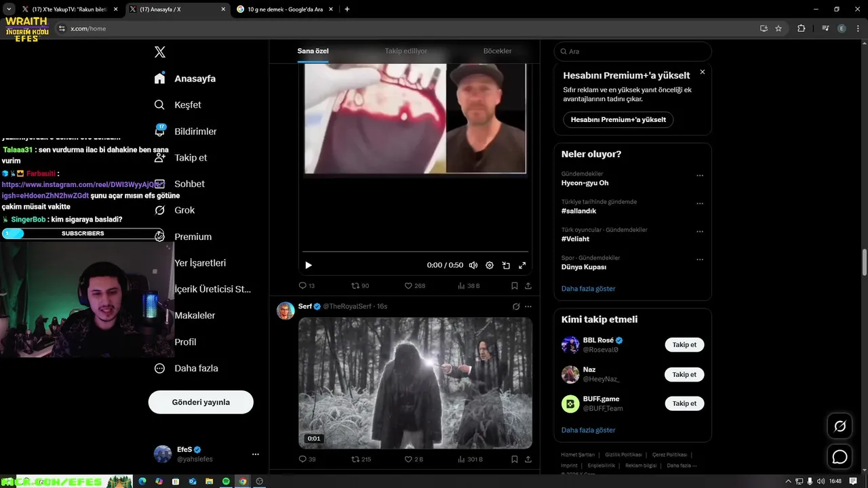This screenshot has width=868, height=488.
Task: Switch to Böcekler tab
Action: pyautogui.click(x=497, y=51)
